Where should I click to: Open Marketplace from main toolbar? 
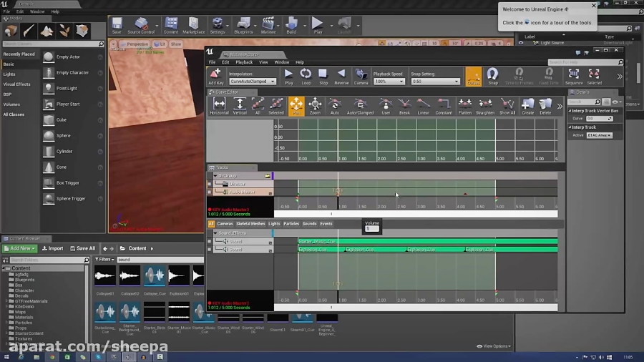(193, 26)
